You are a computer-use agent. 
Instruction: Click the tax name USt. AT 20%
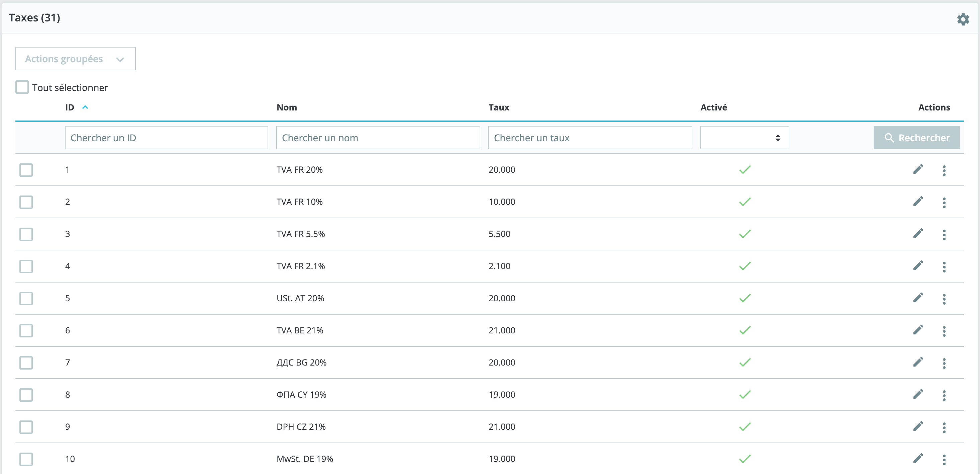[x=300, y=298]
